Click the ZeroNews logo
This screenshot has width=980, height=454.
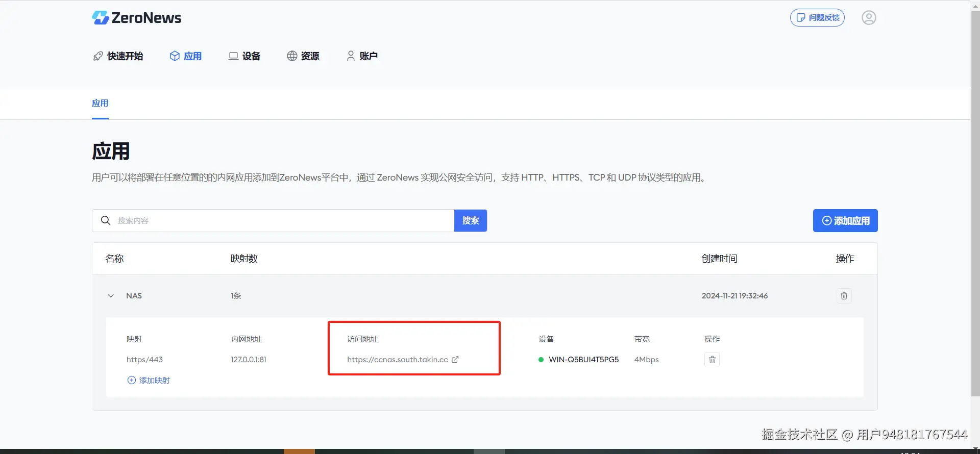click(x=136, y=18)
